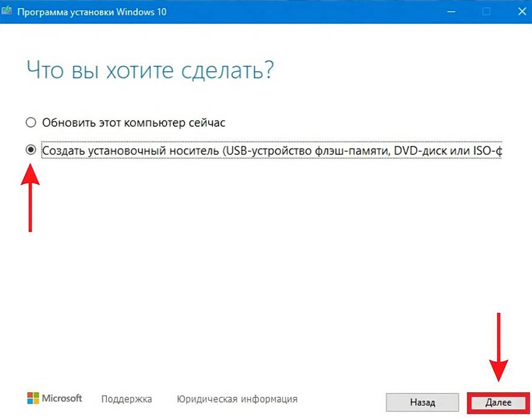
Task: Click the Microsoft wordmark text
Action: coord(62,398)
